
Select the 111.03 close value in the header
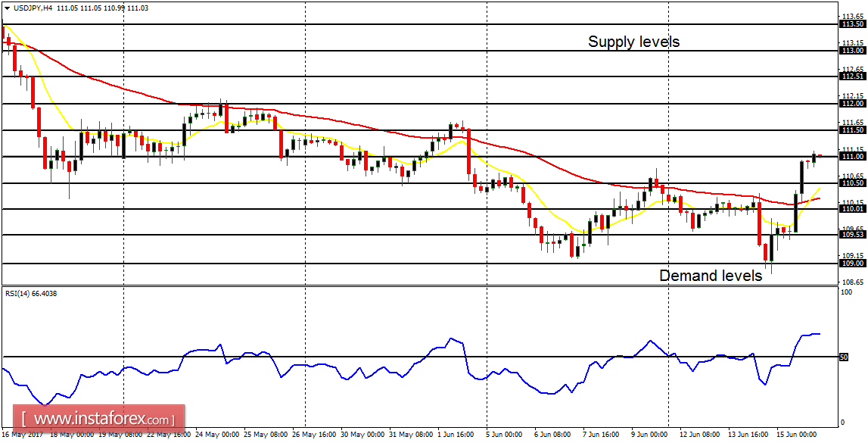tap(138, 8)
